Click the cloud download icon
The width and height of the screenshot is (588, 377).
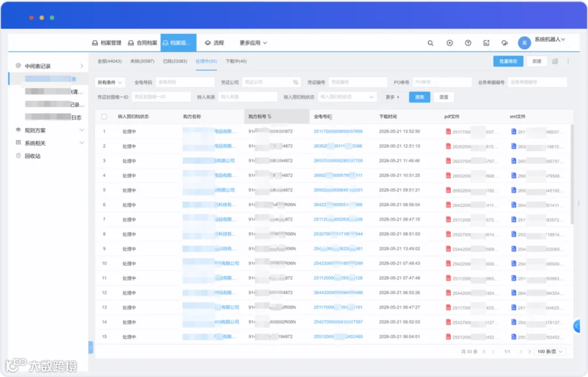[x=505, y=43]
